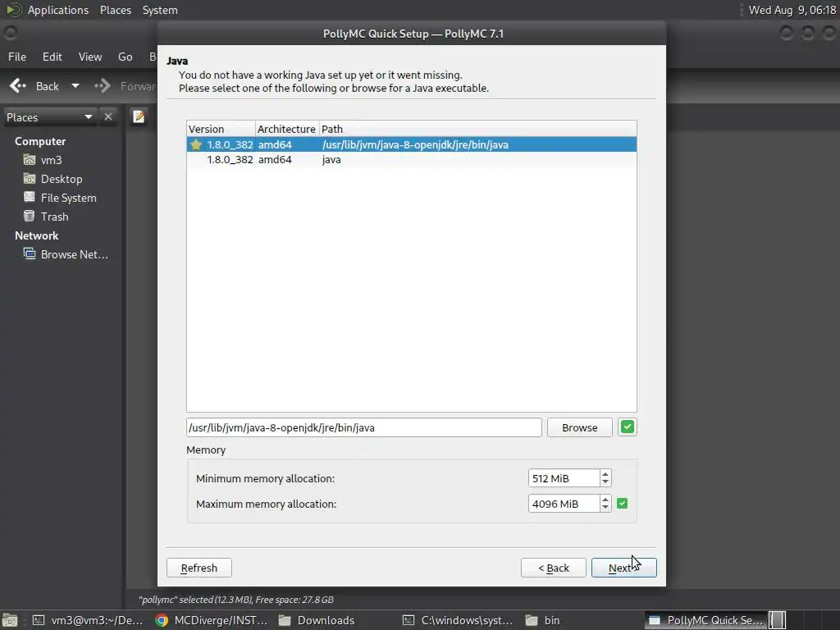Open vm3 home folder in sidebar

(43, 160)
